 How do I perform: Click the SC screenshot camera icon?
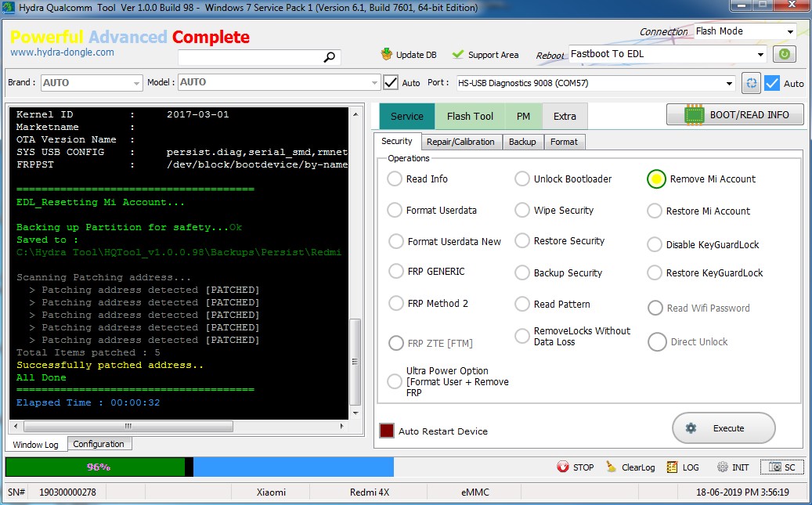pos(774,467)
